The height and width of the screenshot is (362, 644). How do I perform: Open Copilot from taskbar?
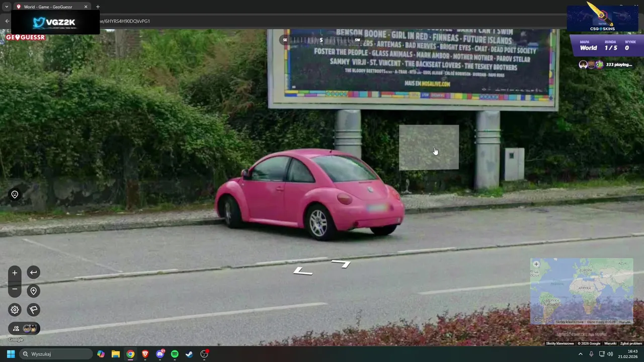tap(101, 354)
